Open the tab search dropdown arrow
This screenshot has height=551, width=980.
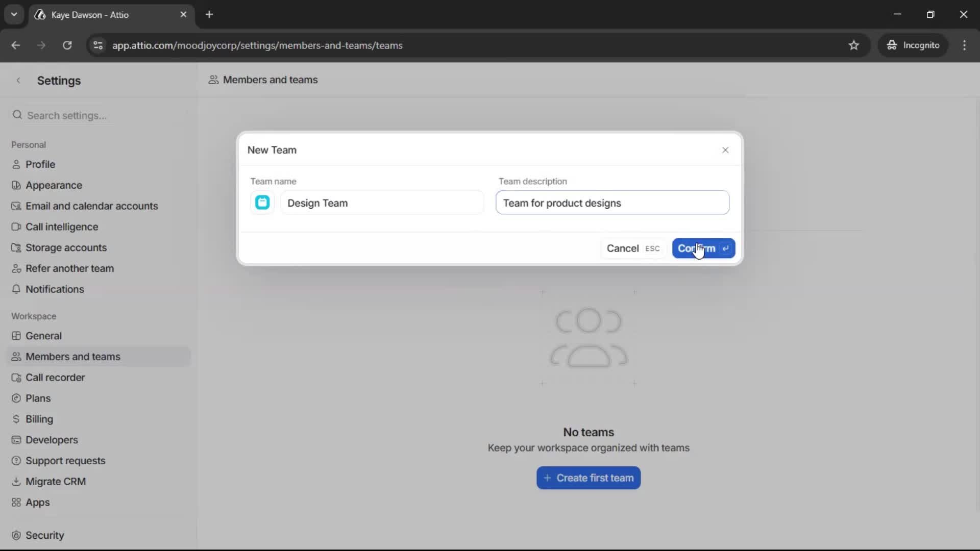tap(14, 14)
